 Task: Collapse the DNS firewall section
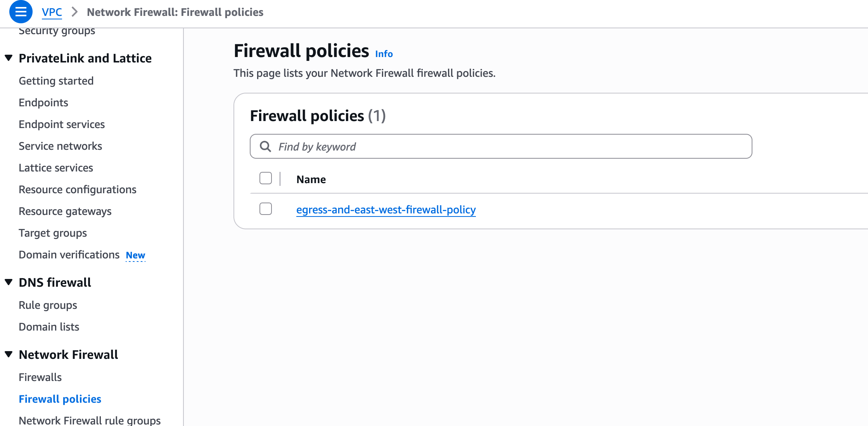[9, 282]
